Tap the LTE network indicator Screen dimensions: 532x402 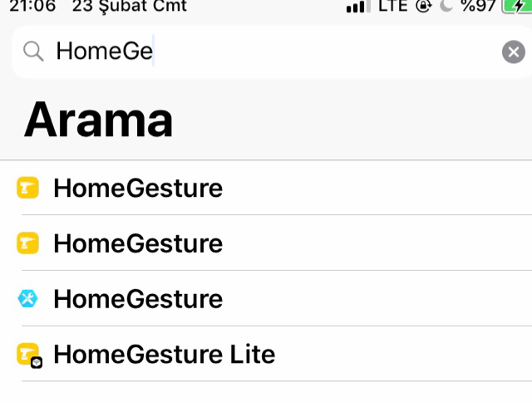point(392,7)
